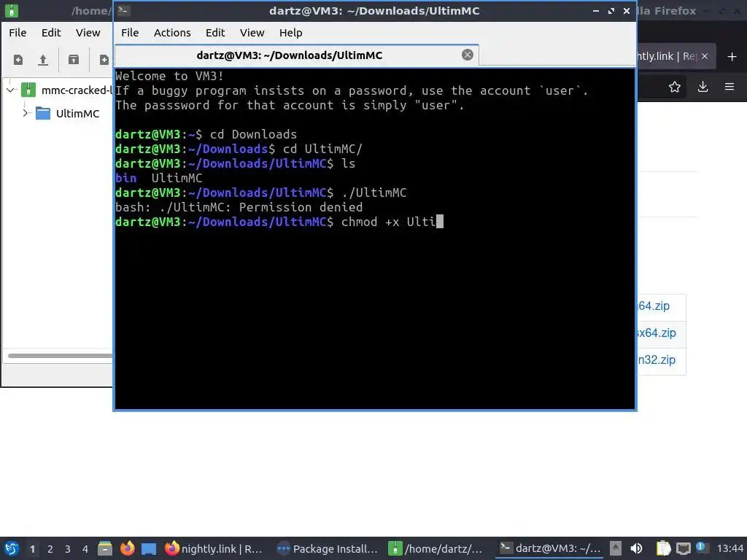Click the Add files icon partly behind terminal
This screenshot has width=747, height=560.
point(104,60)
